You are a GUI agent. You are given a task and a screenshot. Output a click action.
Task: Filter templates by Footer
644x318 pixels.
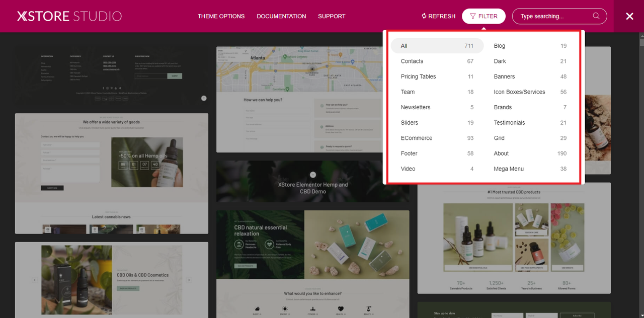437,153
